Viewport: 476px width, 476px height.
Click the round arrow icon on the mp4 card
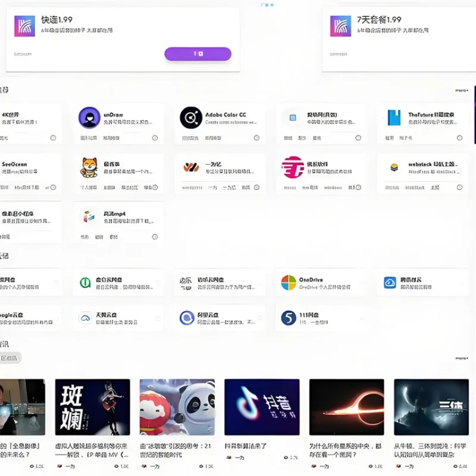click(155, 237)
